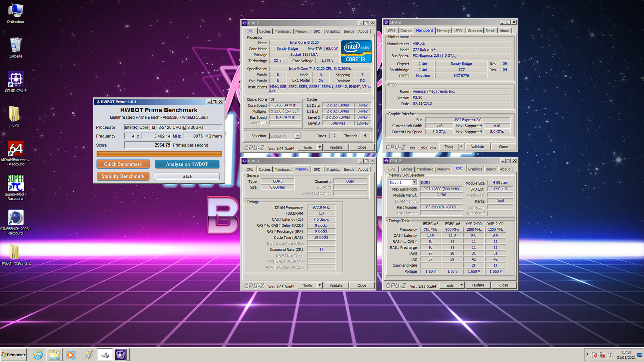Open Mainboard tab in SPD CPU-Z window
Viewport: 644px width, 362px height.
point(425,169)
